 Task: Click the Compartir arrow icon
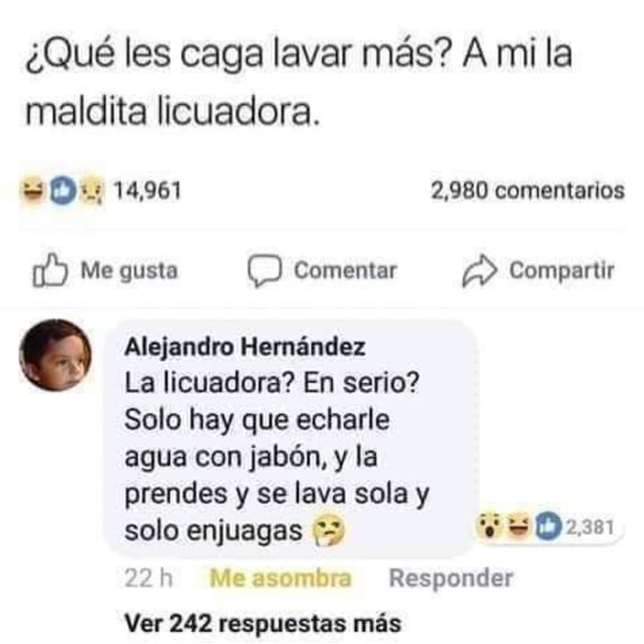(x=479, y=270)
